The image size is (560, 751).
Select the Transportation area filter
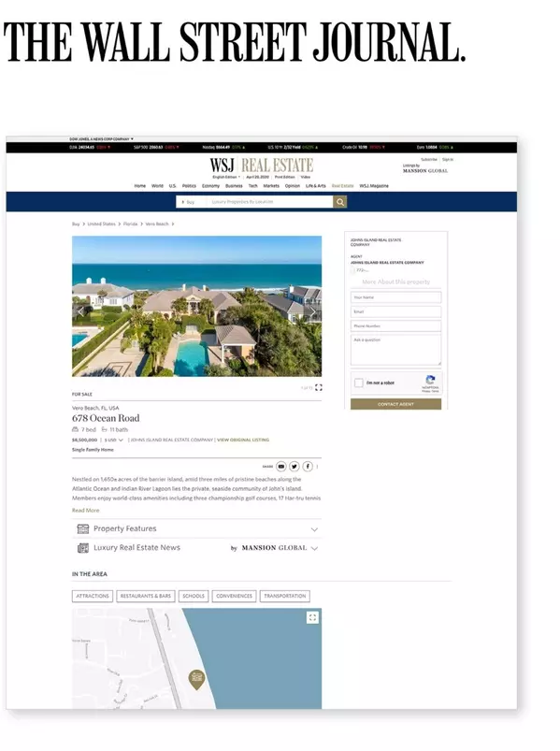tap(285, 596)
